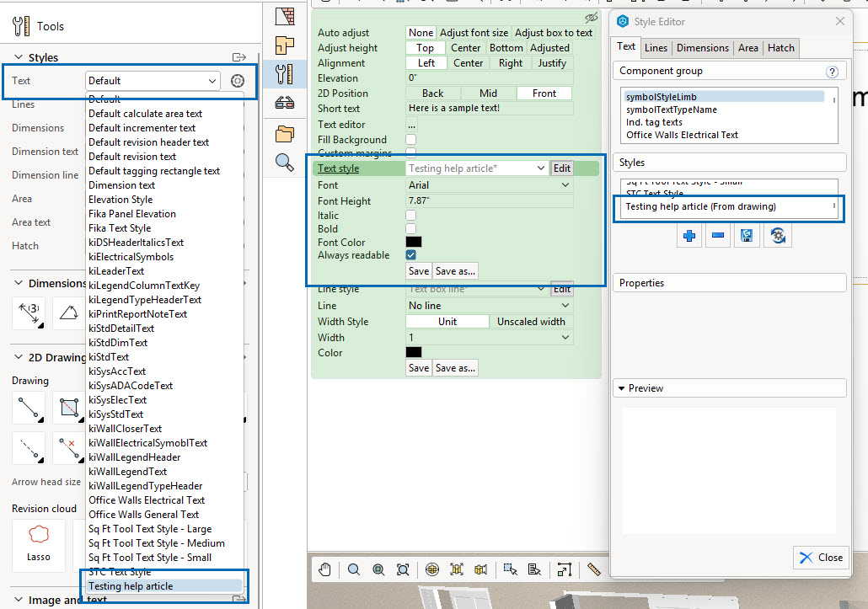Click the orbit view globe icon
The width and height of the screenshot is (868, 609).
[432, 569]
